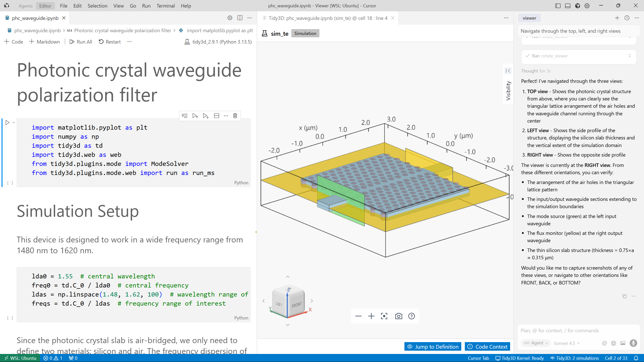This screenshot has width=644, height=362.
Task: Toggle the Visibility side panel
Action: click(x=508, y=71)
